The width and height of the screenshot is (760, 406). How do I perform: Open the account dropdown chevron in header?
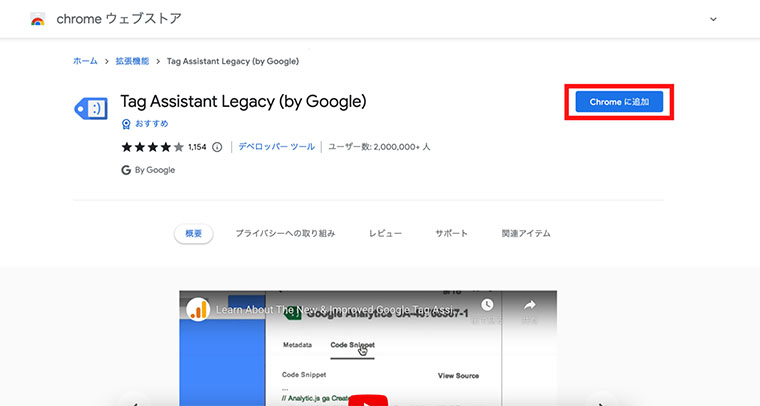[x=713, y=19]
